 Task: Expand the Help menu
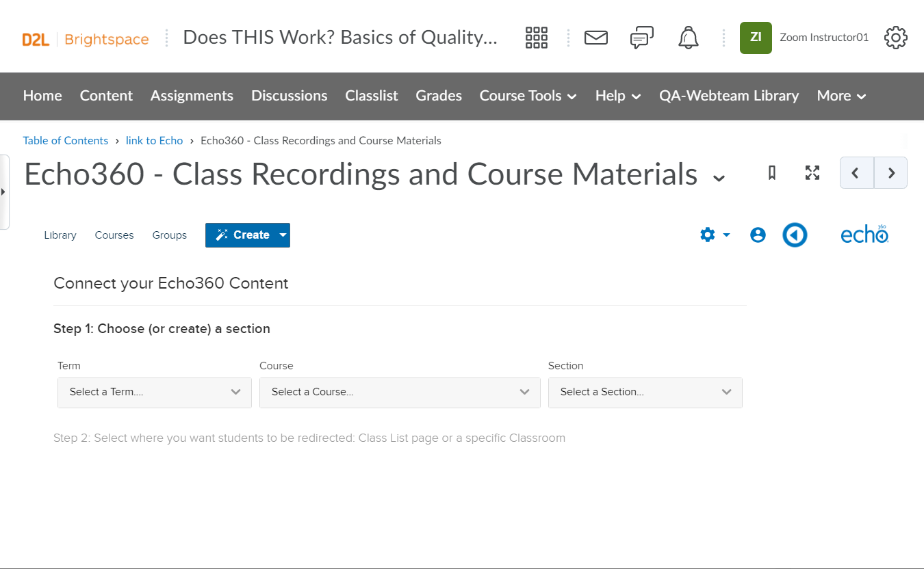tap(618, 96)
